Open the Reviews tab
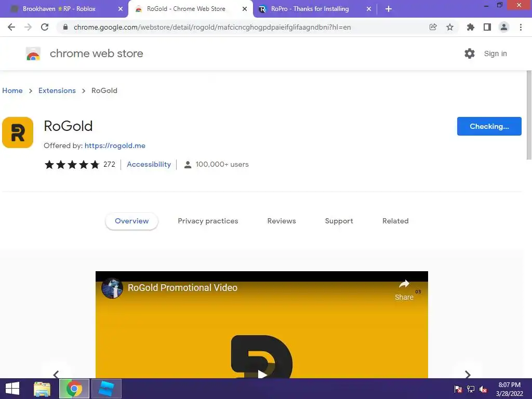532x399 pixels. (282, 221)
